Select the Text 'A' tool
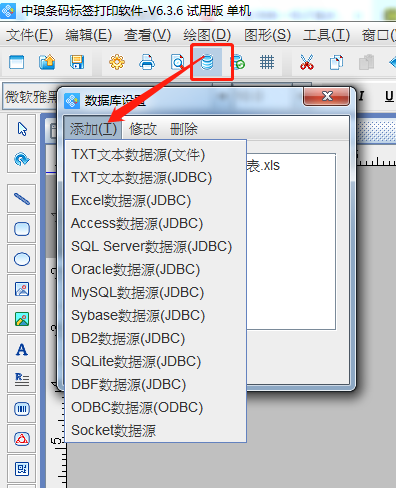Image resolution: width=396 pixels, height=488 pixels. tap(22, 349)
